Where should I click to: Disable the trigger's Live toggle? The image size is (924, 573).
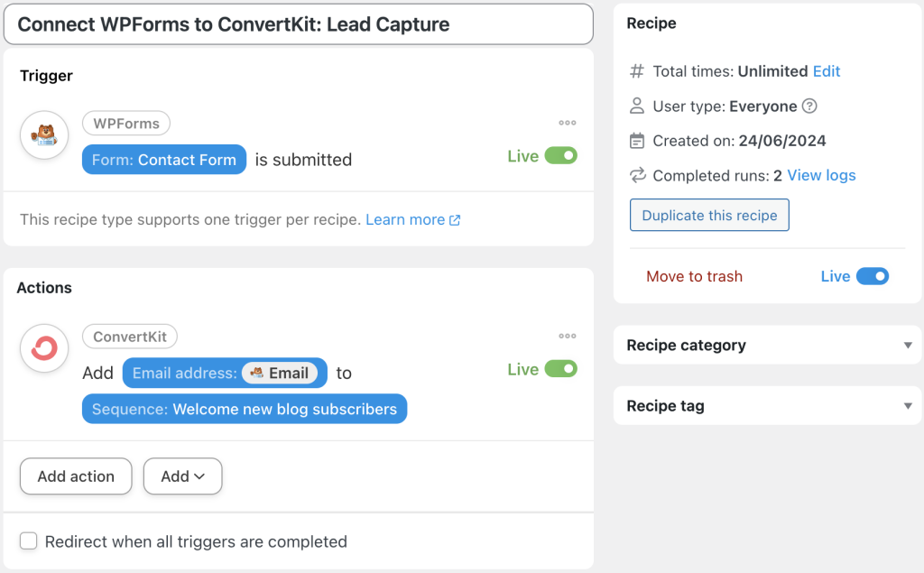click(563, 155)
